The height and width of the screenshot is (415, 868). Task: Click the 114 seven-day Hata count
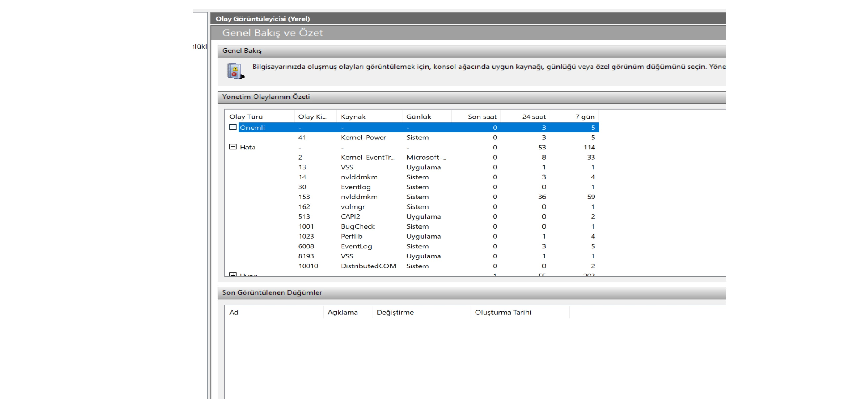(589, 147)
